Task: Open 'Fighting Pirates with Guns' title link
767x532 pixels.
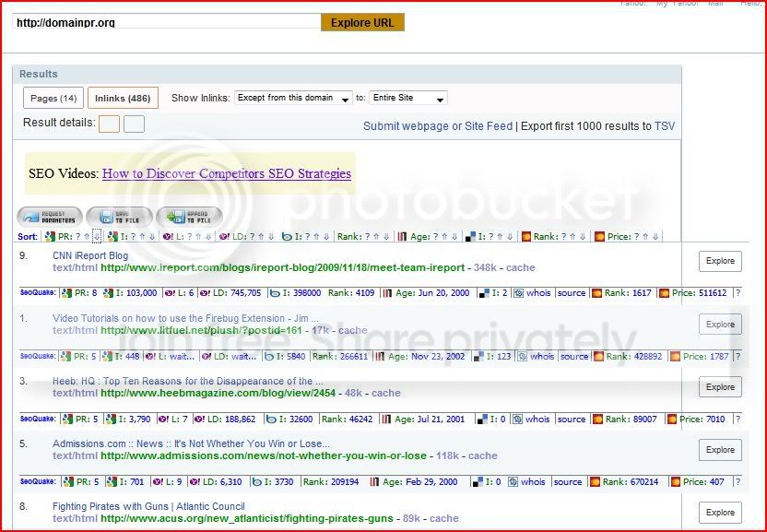Action: click(x=148, y=506)
